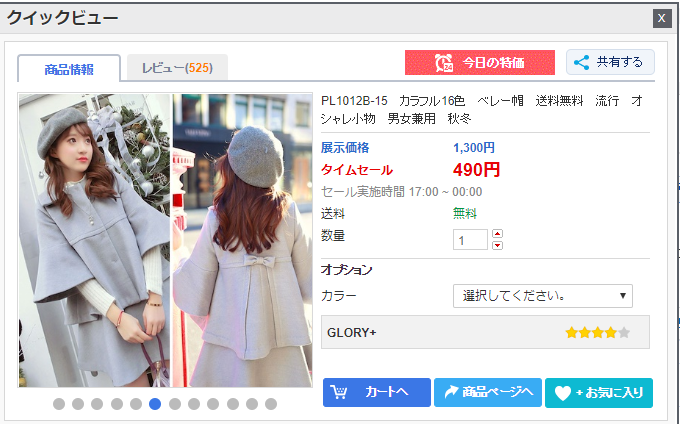Click the right back-view product photo

click(242, 240)
